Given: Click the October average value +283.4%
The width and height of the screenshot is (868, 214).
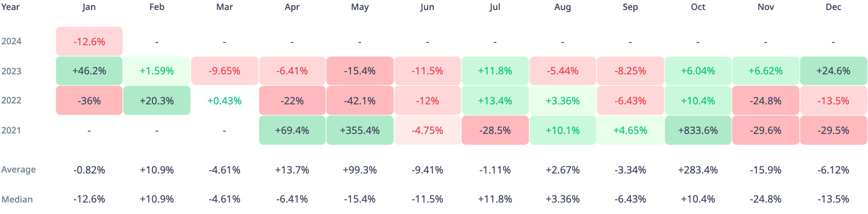Looking at the screenshot, I should [x=698, y=170].
